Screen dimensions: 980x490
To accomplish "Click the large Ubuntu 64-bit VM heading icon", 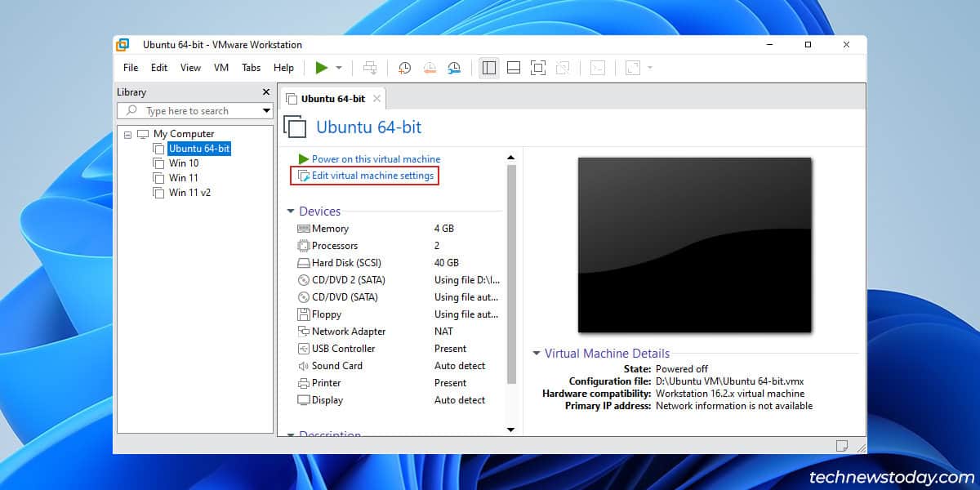I will [296, 127].
